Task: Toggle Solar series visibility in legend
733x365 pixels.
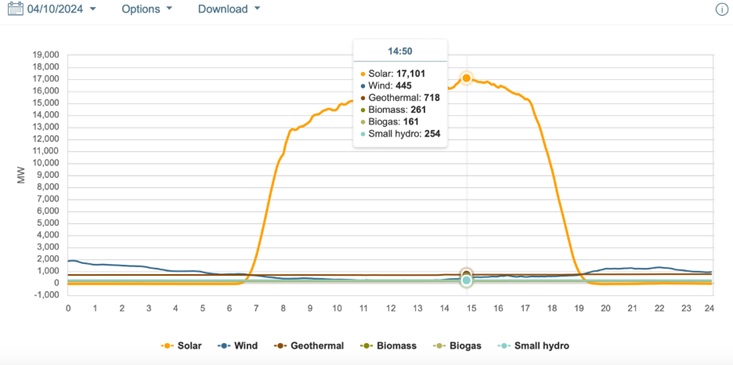Action: coord(189,346)
